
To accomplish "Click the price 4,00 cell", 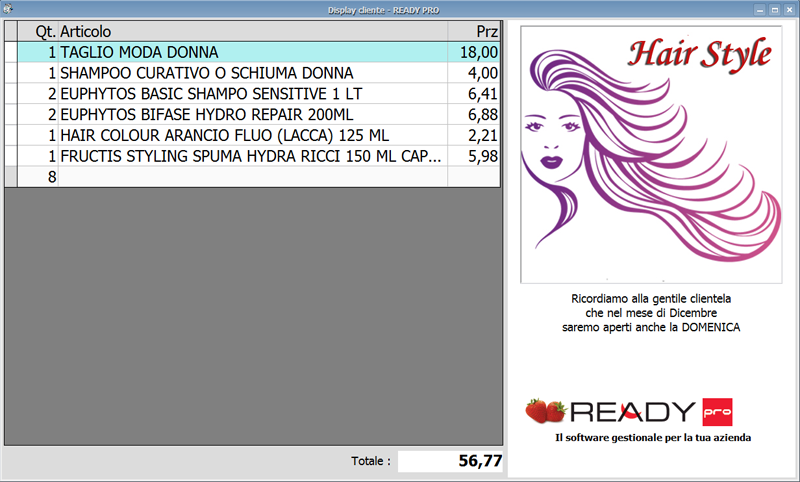I will coord(474,73).
